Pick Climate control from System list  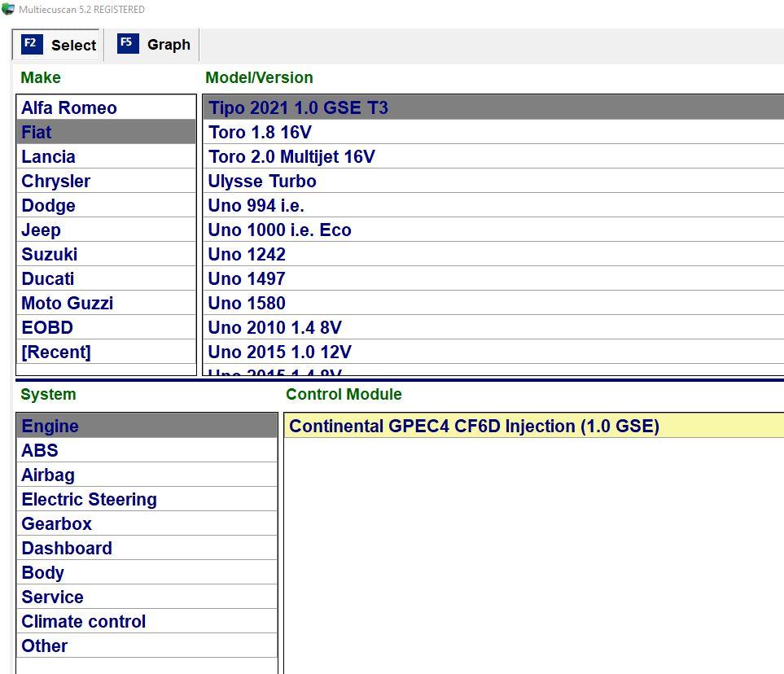click(83, 622)
